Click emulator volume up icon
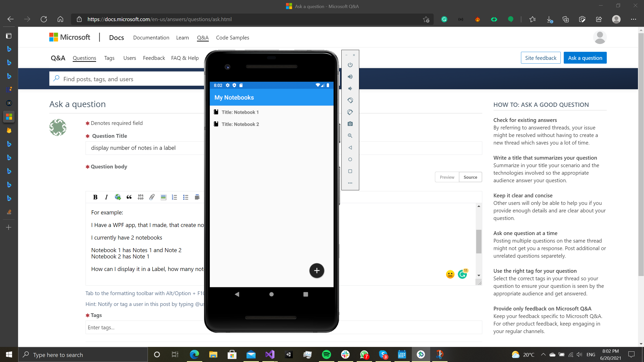Image resolution: width=644 pixels, height=362 pixels. point(350,77)
